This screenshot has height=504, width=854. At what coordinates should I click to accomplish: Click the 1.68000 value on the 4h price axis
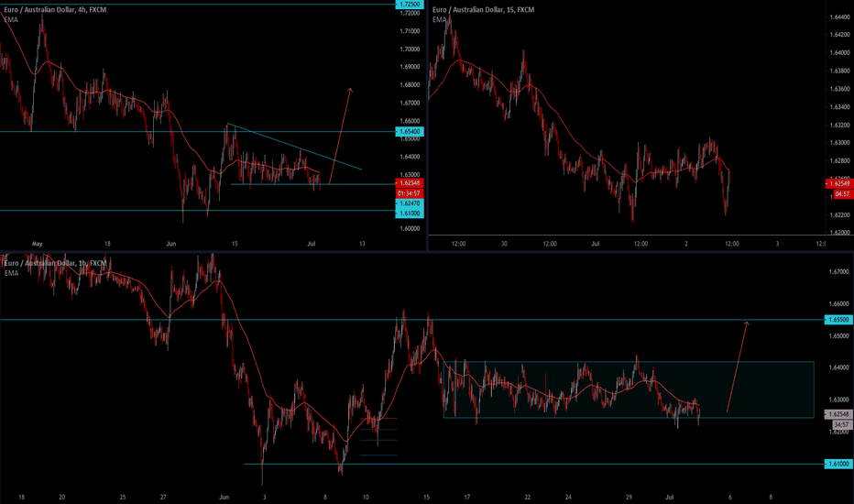pos(410,85)
